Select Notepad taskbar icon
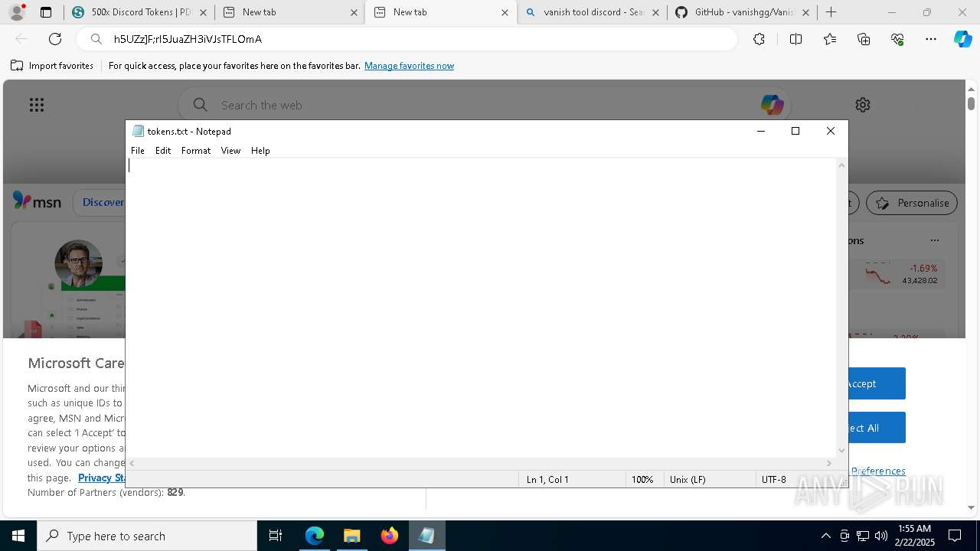 click(x=426, y=536)
